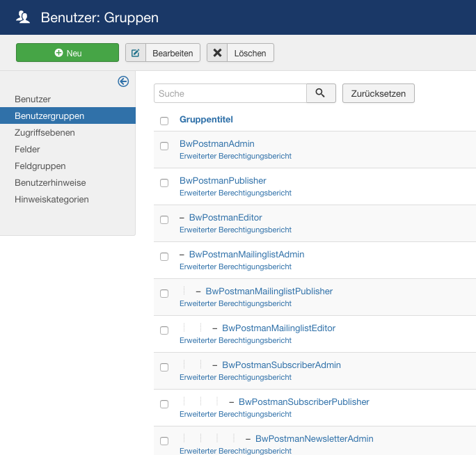Click into the Suche search field
The height and width of the screenshot is (455, 476).
[230, 93]
